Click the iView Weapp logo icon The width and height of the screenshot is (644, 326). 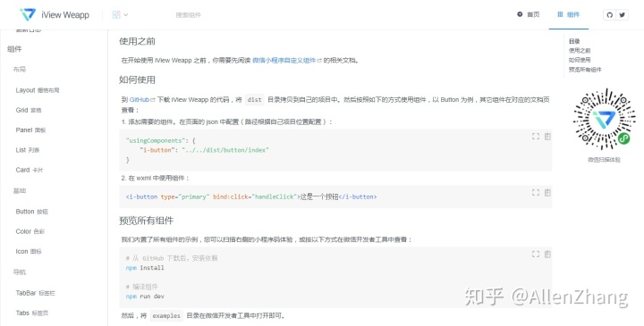pyautogui.click(x=28, y=15)
